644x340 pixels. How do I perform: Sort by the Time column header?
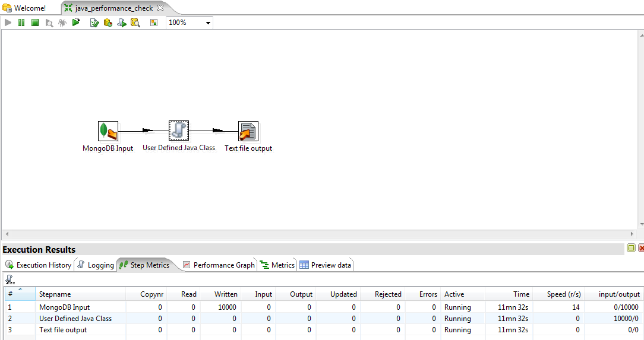click(509, 294)
